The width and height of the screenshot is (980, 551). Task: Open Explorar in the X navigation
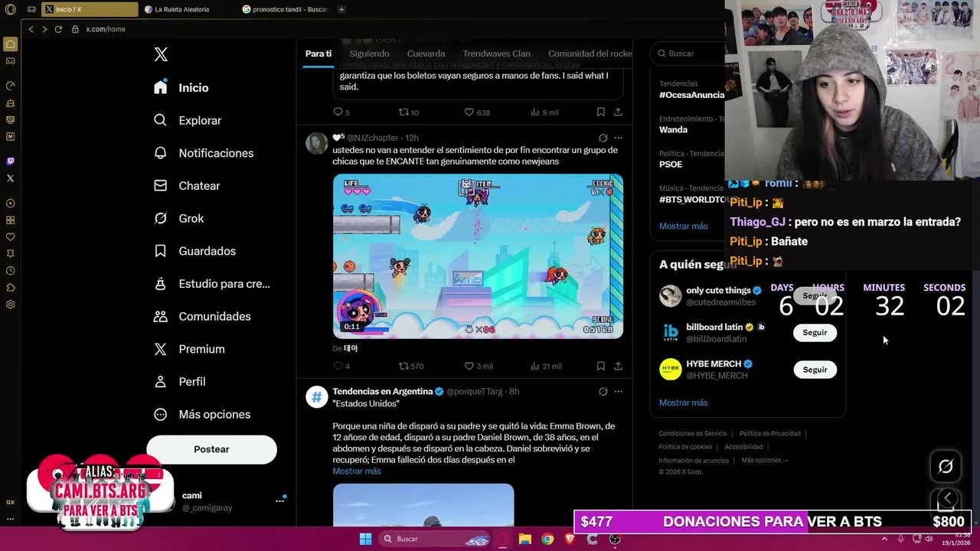click(x=188, y=120)
